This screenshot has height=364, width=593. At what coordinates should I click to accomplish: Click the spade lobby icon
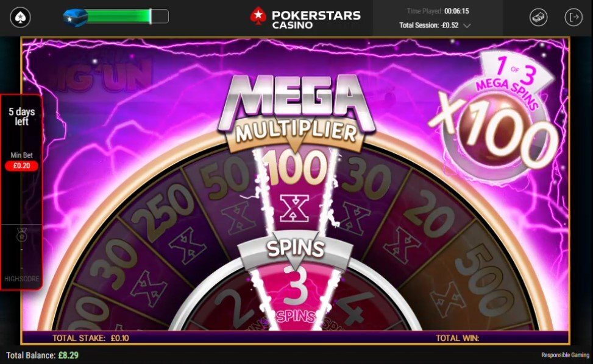coord(20,18)
